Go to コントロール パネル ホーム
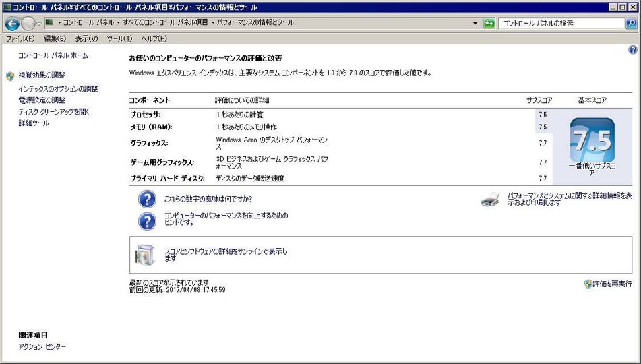Image resolution: width=641 pixels, height=364 pixels. [53, 55]
